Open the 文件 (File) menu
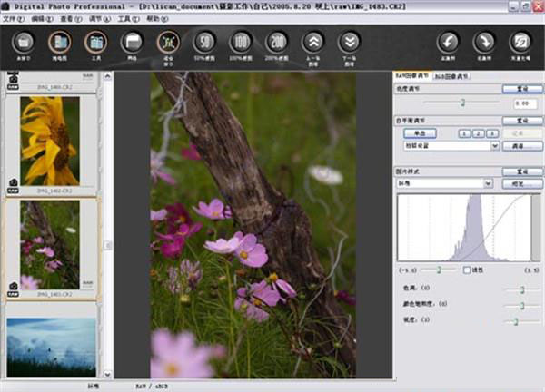Viewport: 545px width, 392px height. 11,18
